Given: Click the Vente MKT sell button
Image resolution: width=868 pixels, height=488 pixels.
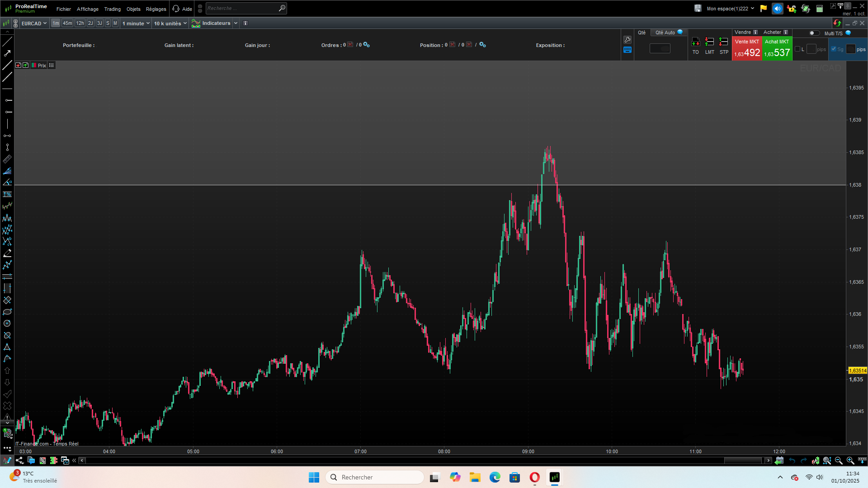Looking at the screenshot, I should [x=747, y=48].
